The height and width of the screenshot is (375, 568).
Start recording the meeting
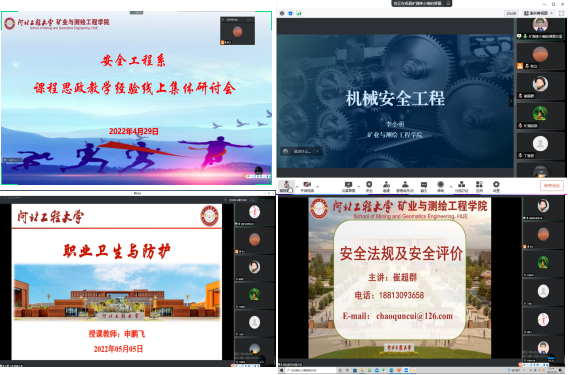(x=440, y=186)
